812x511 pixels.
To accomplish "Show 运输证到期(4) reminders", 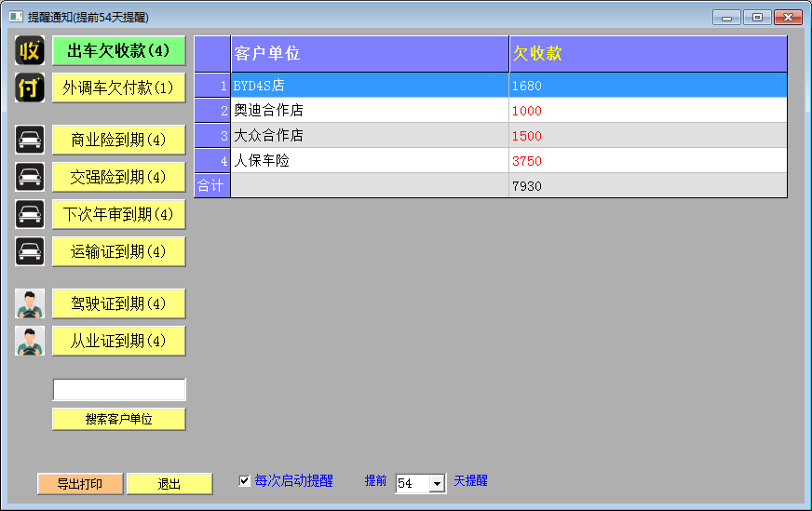I will (118, 251).
